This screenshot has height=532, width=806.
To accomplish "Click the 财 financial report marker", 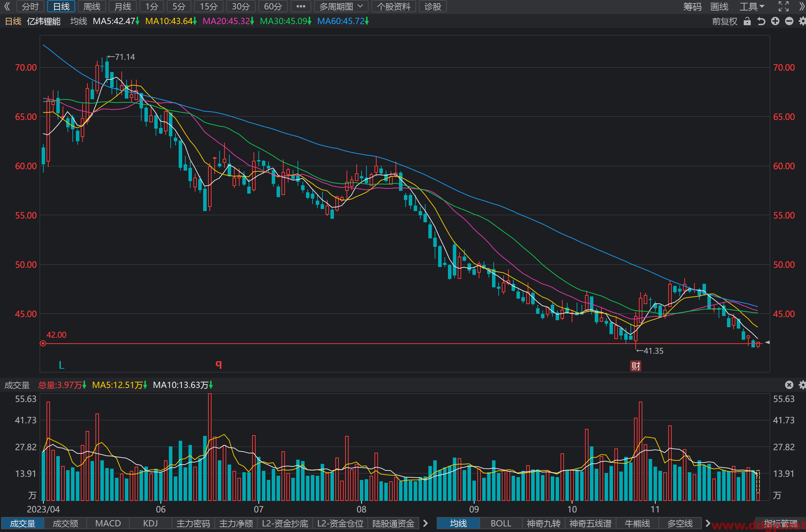I will 636,366.
